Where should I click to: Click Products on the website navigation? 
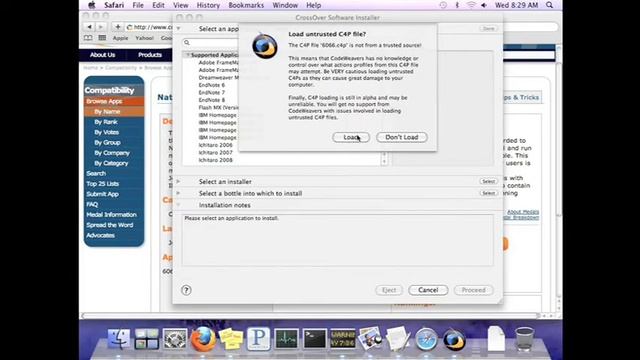(x=150, y=55)
